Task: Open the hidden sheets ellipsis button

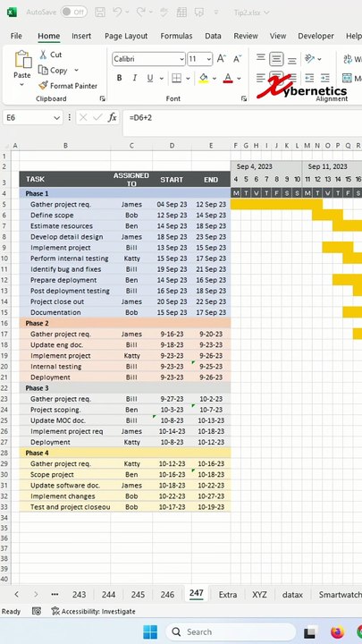Action: 55,594
